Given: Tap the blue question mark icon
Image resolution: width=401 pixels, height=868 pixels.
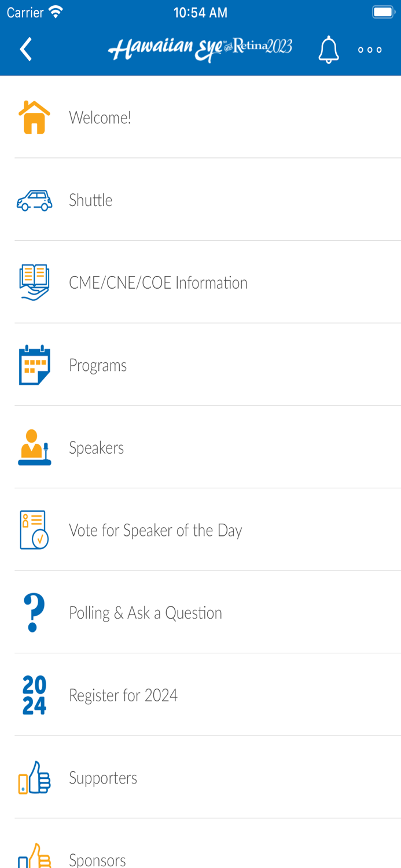Looking at the screenshot, I should [34, 613].
